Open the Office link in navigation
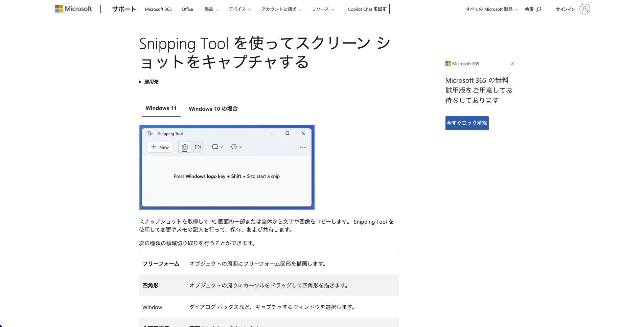Image resolution: width=644 pixels, height=327 pixels. [187, 9]
